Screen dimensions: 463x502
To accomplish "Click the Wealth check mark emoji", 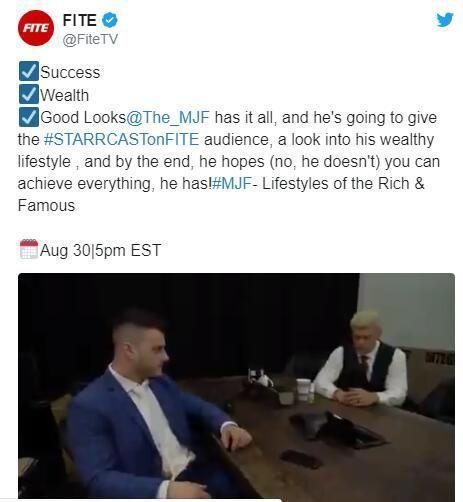I will click(29, 94).
